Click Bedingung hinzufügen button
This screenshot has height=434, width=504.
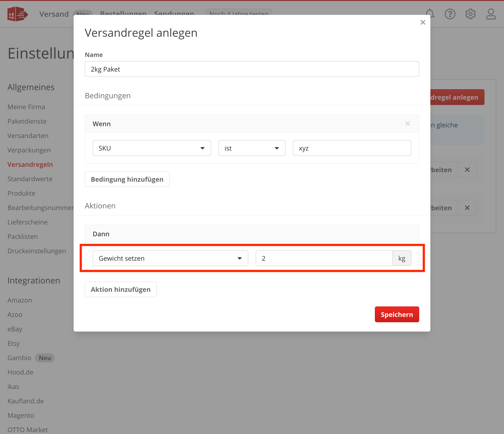(127, 179)
